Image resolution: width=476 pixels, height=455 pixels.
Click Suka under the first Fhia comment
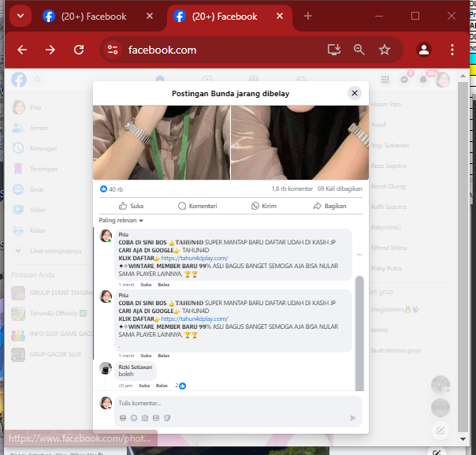[x=146, y=285]
